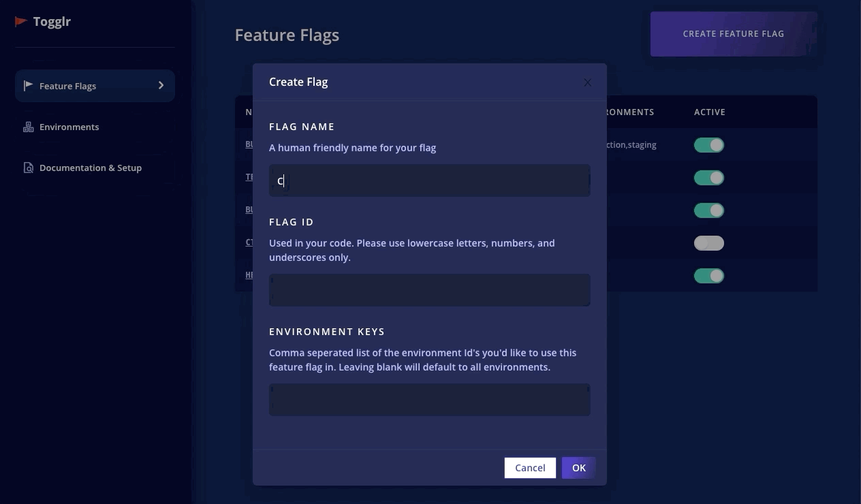This screenshot has width=861, height=504.
Task: Toggle the first flag's active switch
Action: point(708,145)
